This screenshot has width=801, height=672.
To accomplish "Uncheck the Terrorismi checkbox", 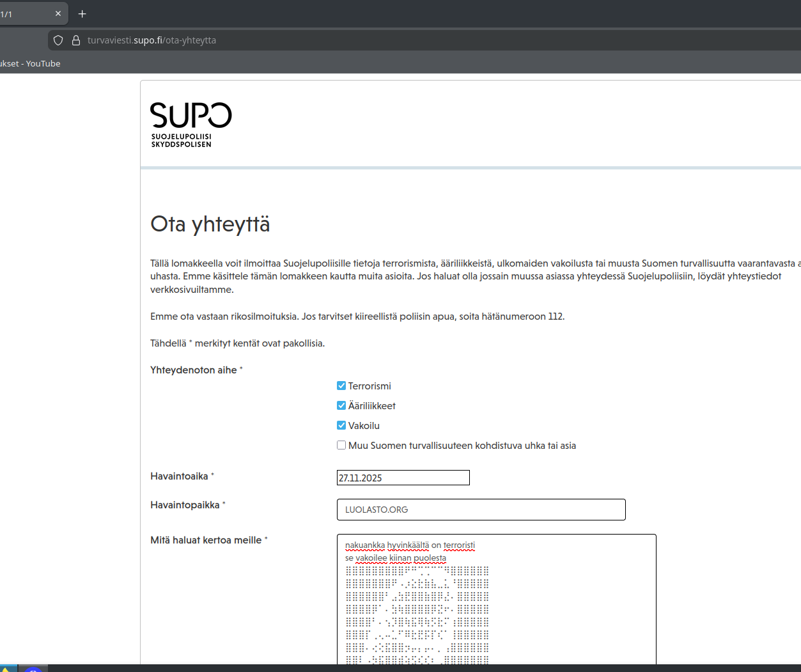I will coord(341,386).
